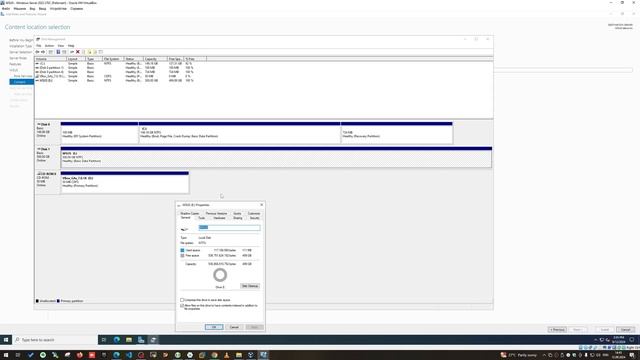Screen dimensions: 640x360
Task: Switch to the Security tab
Action: tap(254, 218)
